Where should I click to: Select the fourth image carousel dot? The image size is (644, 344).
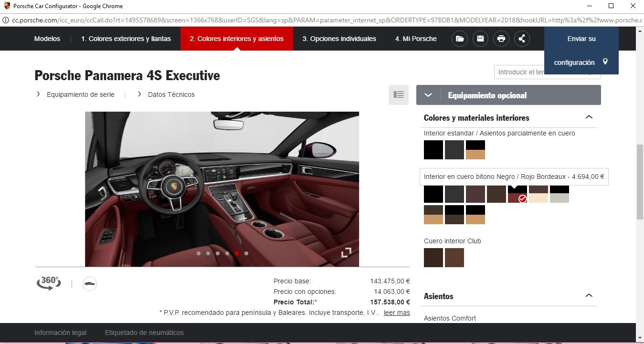pyautogui.click(x=227, y=253)
